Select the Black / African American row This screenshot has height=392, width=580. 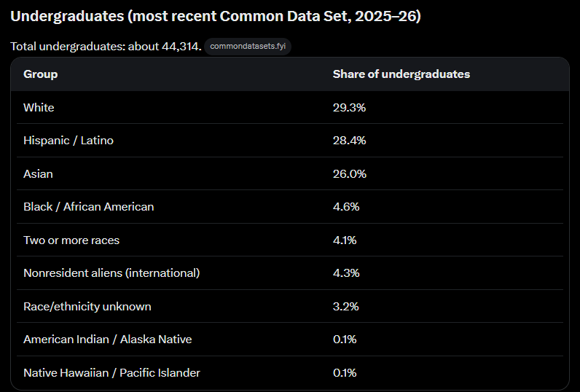click(x=290, y=207)
